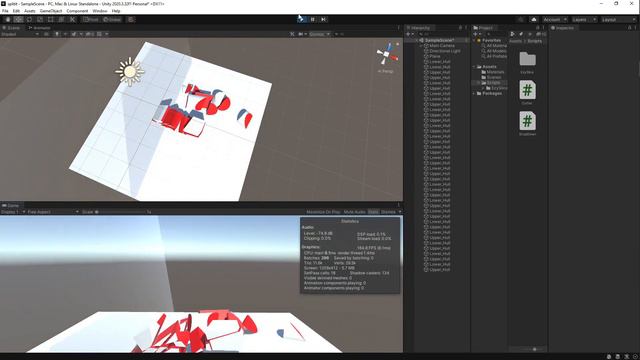Expand the Packages folder

pos(475,93)
